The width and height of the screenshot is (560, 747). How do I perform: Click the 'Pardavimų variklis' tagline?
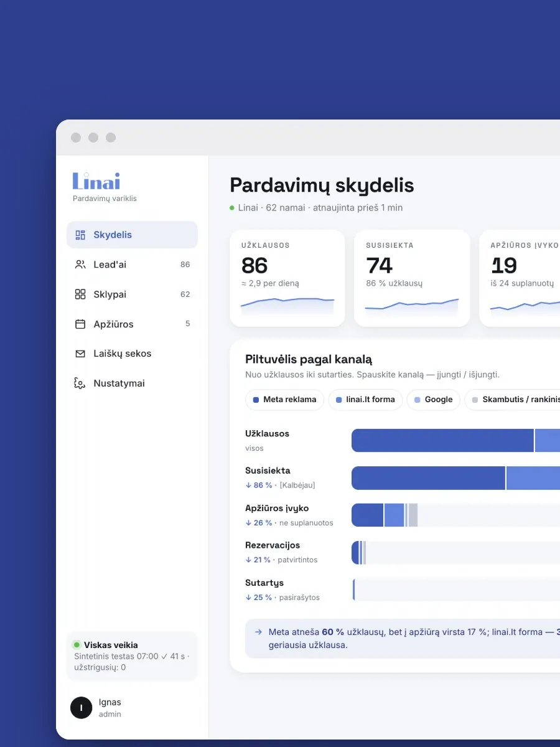(x=105, y=199)
